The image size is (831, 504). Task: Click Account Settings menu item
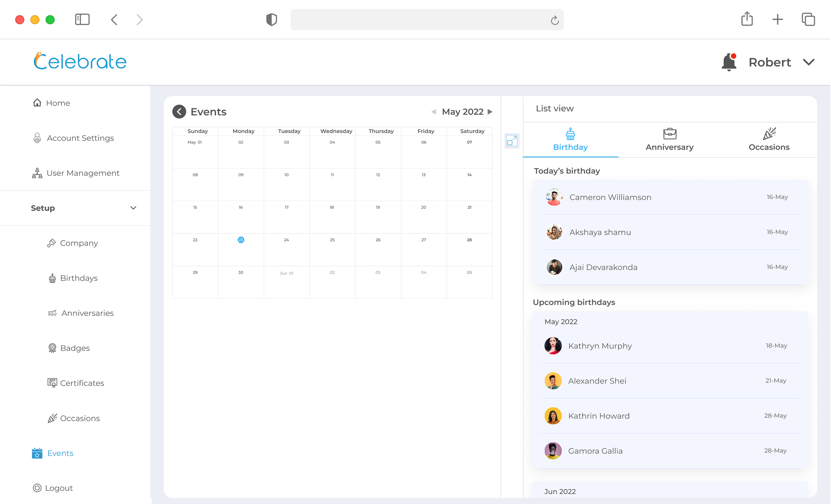[x=81, y=138]
